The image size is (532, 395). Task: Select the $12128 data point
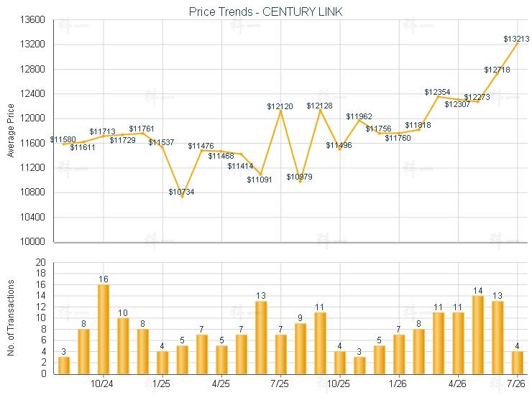(320, 110)
